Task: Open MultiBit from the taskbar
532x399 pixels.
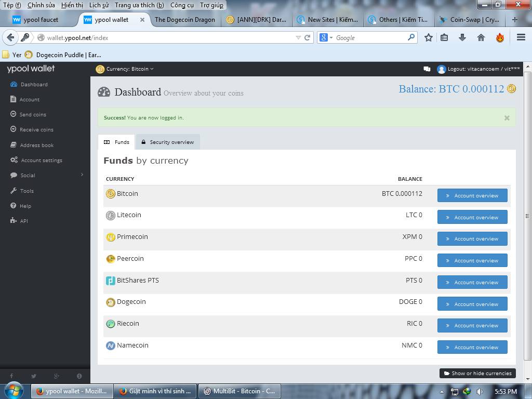Action: (239, 391)
